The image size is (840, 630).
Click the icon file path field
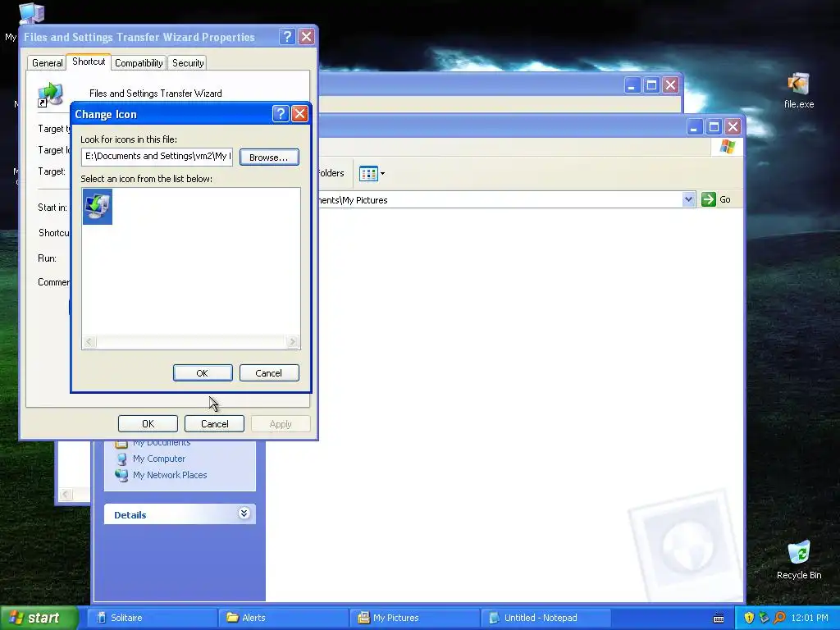(x=157, y=157)
